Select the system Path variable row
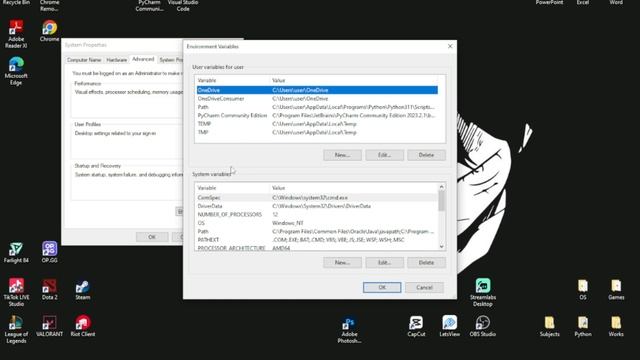 pyautogui.click(x=317, y=231)
